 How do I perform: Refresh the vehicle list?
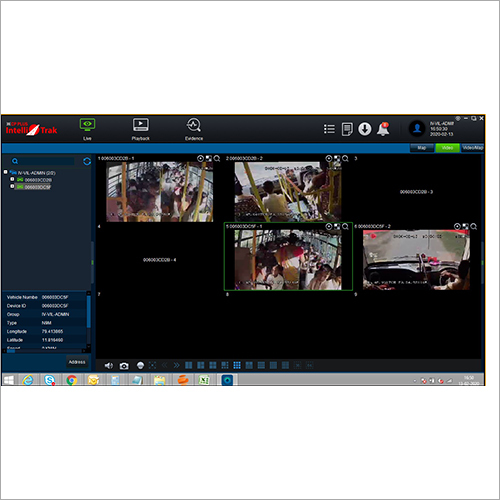pyautogui.click(x=87, y=161)
